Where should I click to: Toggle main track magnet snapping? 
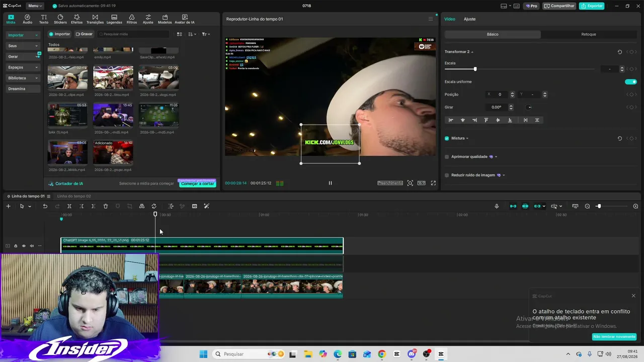point(513,206)
